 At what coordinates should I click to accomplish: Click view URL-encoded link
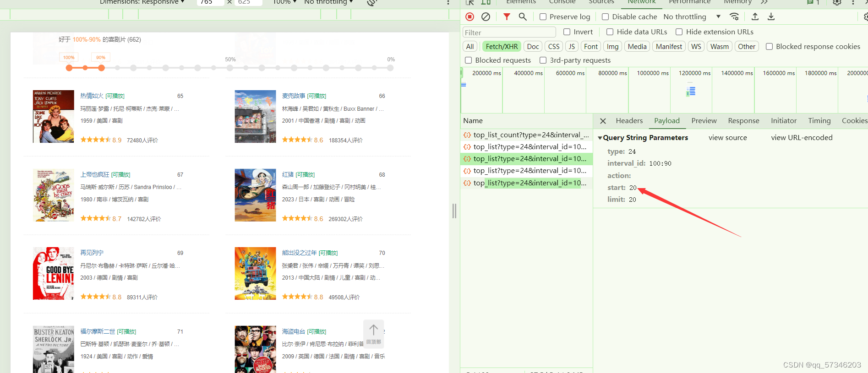point(802,138)
